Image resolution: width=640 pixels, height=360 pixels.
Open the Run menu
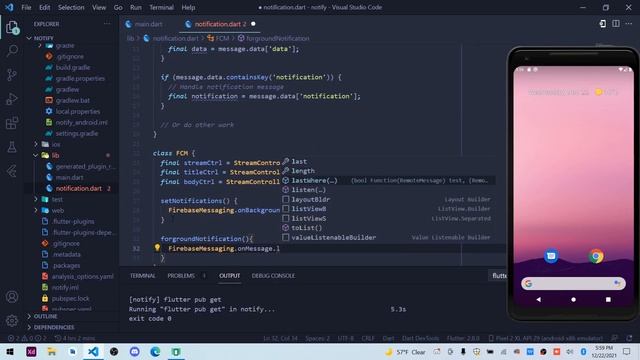point(136,7)
